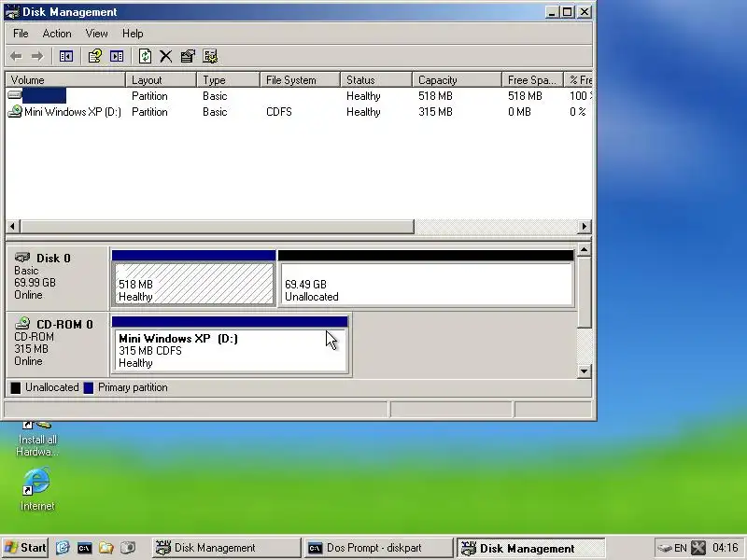Click the horizontal scrollbar right arrow
This screenshot has height=560, width=747.
pyautogui.click(x=585, y=226)
